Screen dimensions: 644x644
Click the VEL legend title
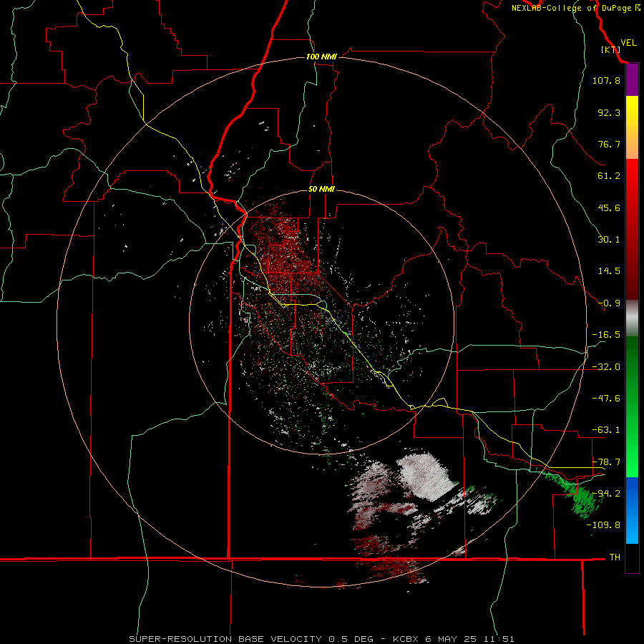[628, 42]
